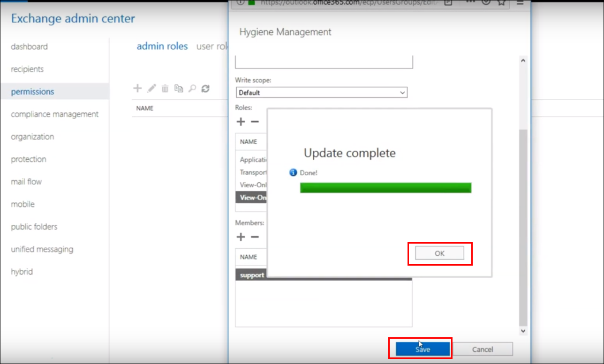Click the Delete trash icon in admin roles toolbar

[165, 88]
